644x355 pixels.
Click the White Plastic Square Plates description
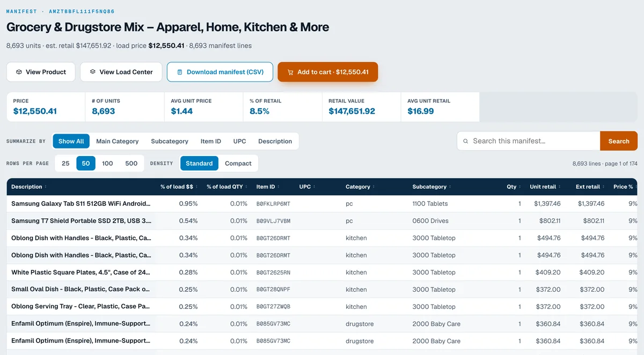[81, 272]
